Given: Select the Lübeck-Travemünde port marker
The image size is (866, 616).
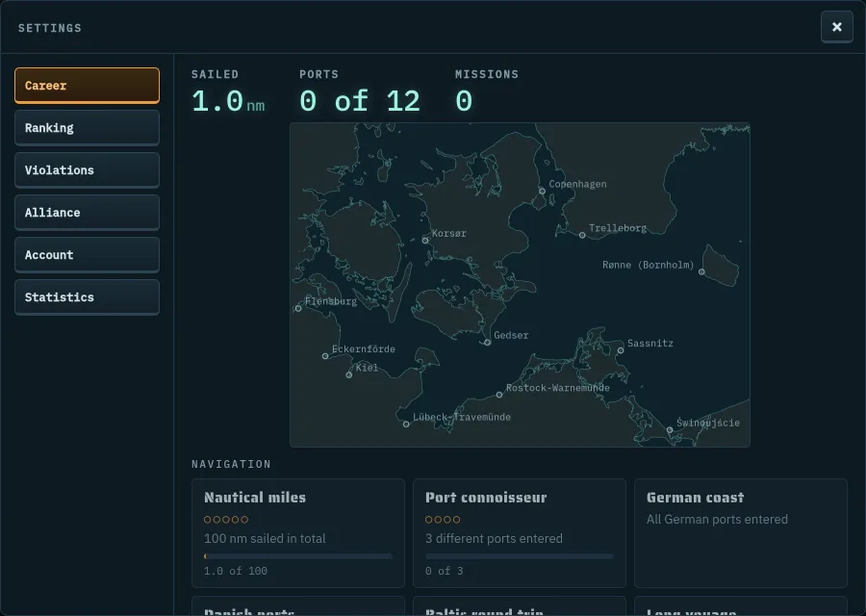Looking at the screenshot, I should [x=406, y=424].
